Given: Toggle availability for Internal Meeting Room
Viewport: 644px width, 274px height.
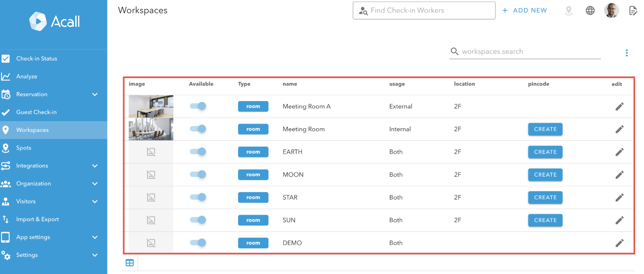Looking at the screenshot, I should [x=198, y=129].
